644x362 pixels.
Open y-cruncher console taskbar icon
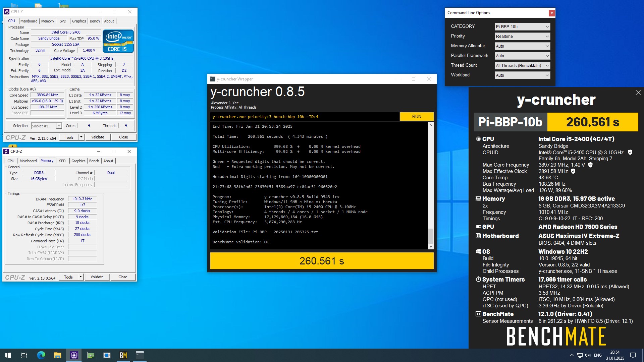(140, 355)
